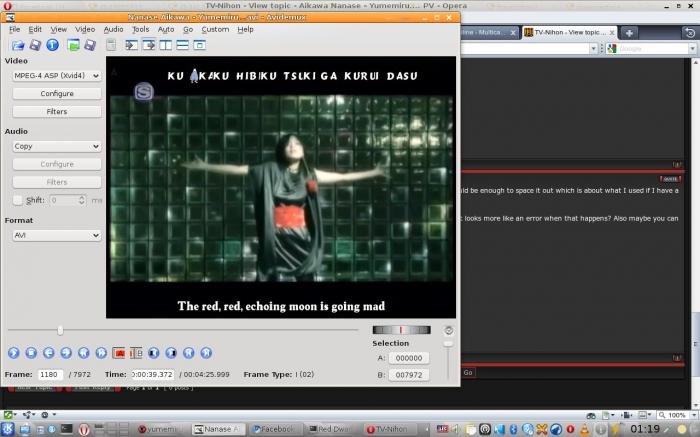Viewport: 700px width, 437px height.
Task: Open the Help menu
Action: [x=245, y=29]
